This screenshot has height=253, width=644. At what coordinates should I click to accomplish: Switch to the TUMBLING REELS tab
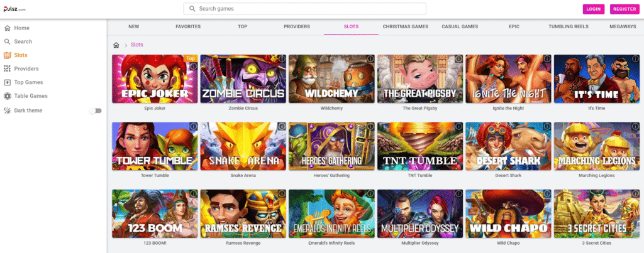569,26
